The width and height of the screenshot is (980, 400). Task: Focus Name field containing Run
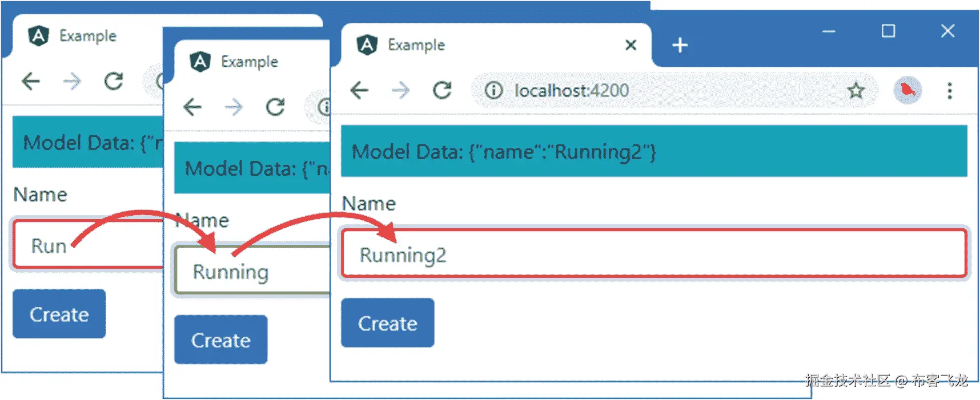point(89,245)
